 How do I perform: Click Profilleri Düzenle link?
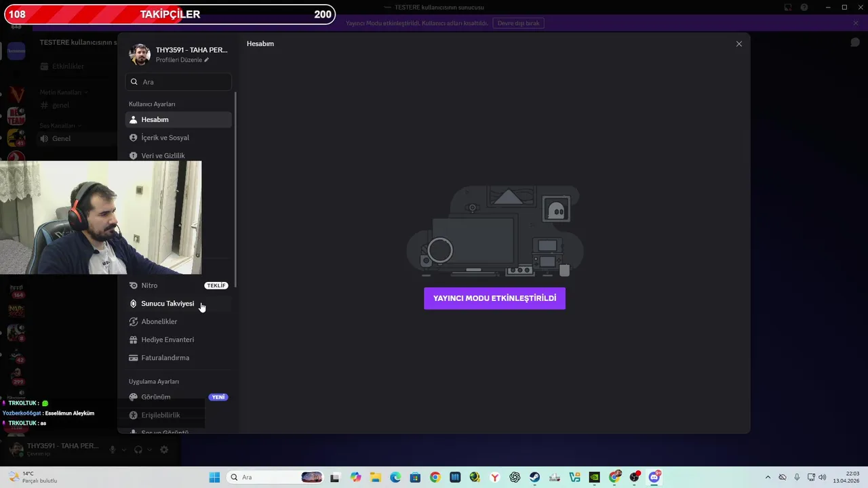179,60
